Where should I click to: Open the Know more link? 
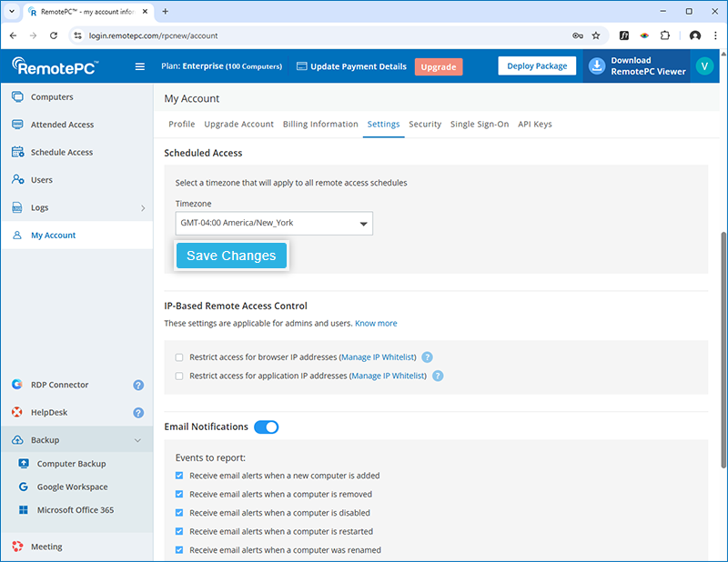click(x=376, y=323)
